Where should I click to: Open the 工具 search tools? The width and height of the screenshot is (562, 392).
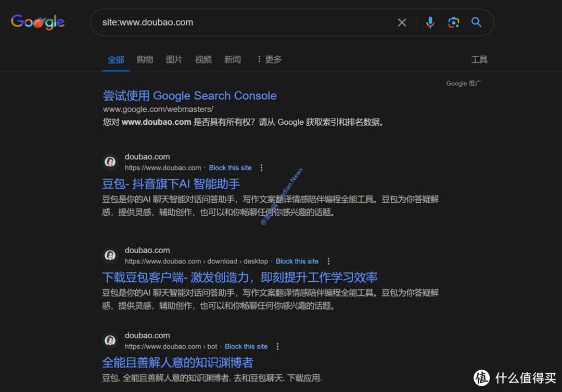coord(479,59)
